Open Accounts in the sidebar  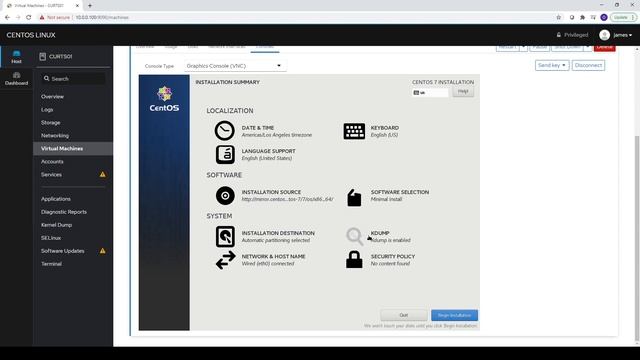(x=52, y=162)
